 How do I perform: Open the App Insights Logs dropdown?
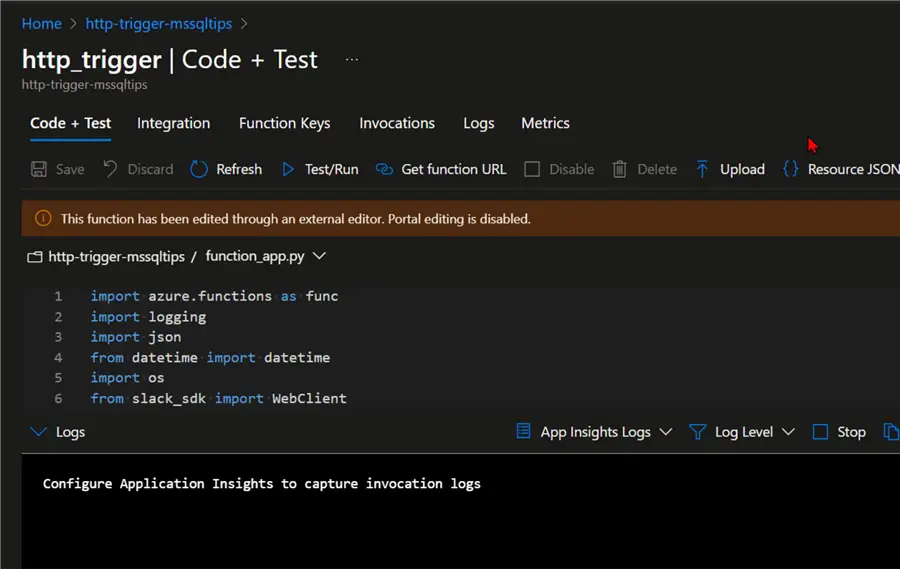click(595, 432)
